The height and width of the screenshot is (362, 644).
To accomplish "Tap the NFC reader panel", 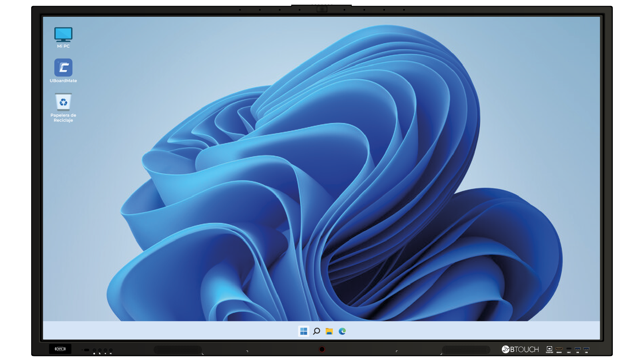I will tap(60, 349).
